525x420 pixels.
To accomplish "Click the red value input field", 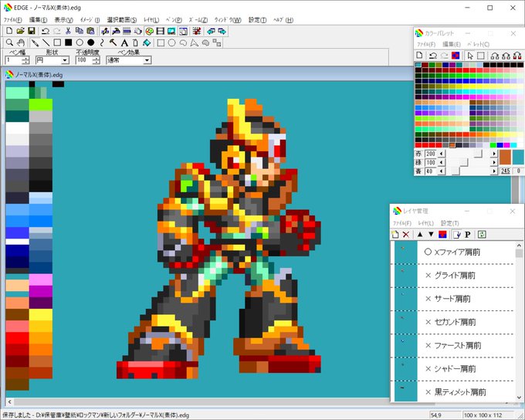I will 430,154.
